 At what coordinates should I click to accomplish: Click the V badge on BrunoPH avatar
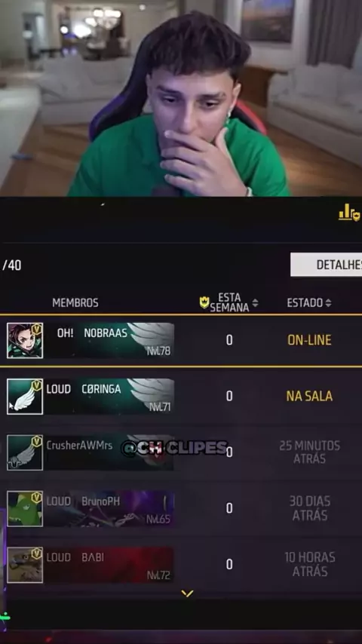coord(36,498)
